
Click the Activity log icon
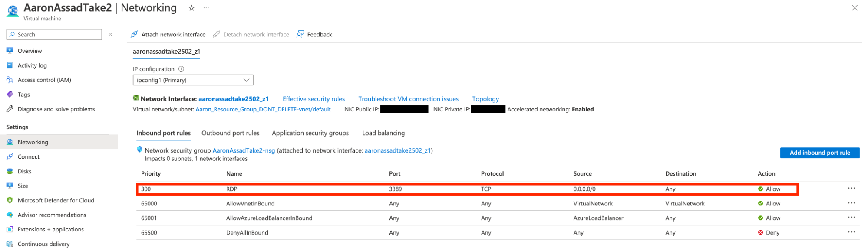pos(10,65)
